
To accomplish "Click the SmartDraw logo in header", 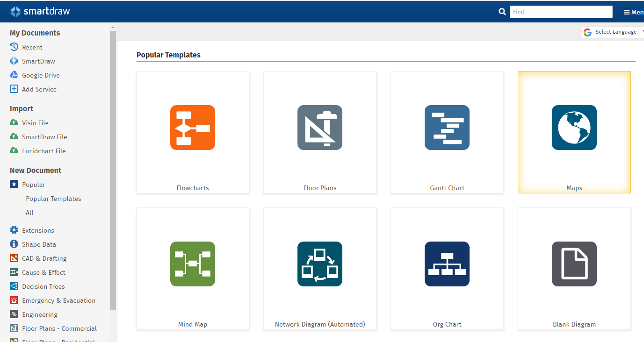I will click(40, 11).
